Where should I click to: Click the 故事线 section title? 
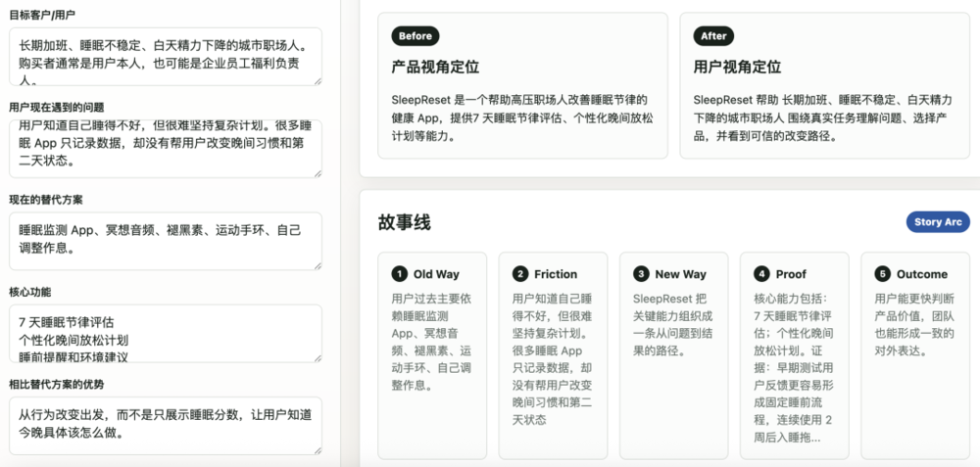click(405, 222)
